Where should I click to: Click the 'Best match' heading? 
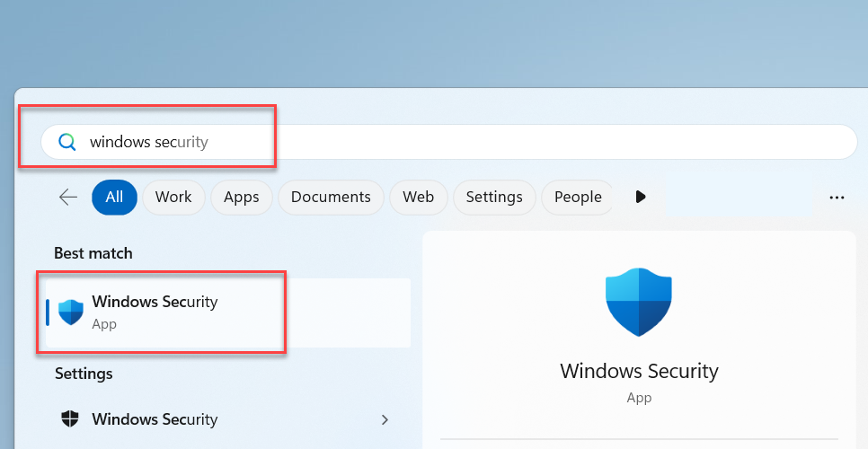(93, 253)
